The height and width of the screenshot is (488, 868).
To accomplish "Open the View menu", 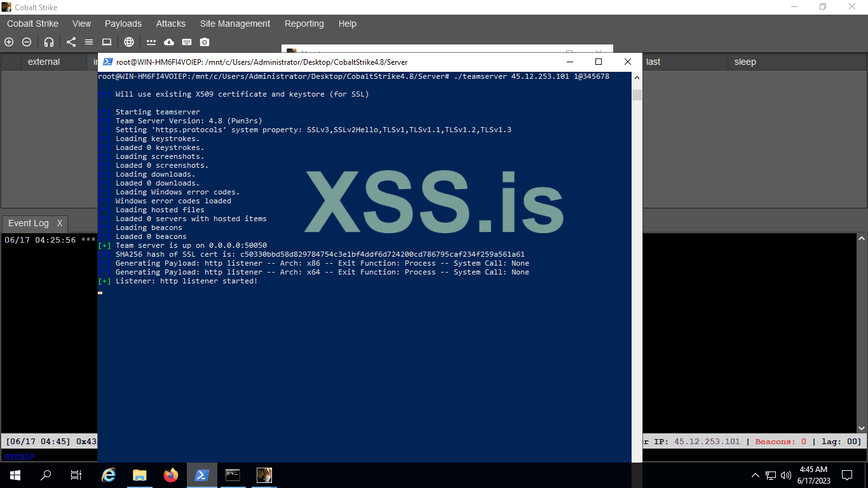I will [81, 24].
